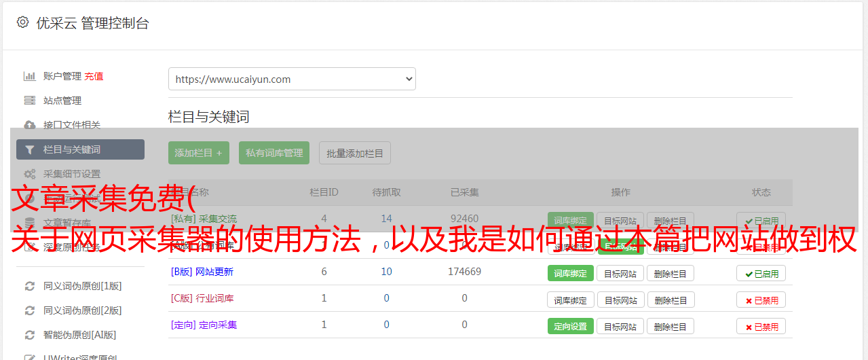
Task: Click the 已采集 value 92460
Action: tap(464, 219)
